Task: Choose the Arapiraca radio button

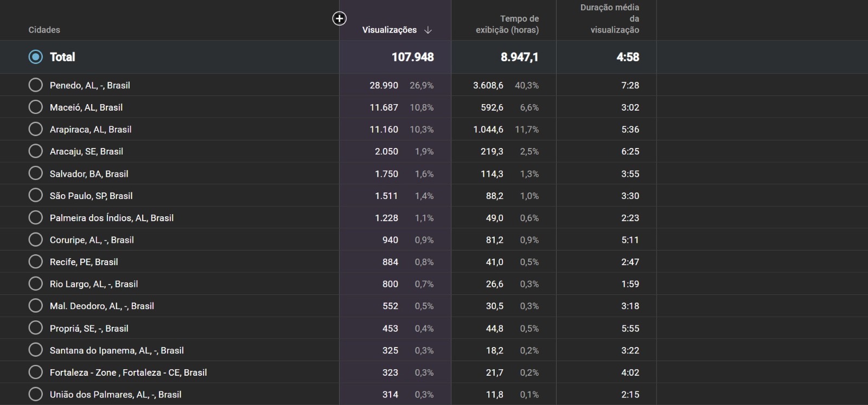Action: (35, 129)
